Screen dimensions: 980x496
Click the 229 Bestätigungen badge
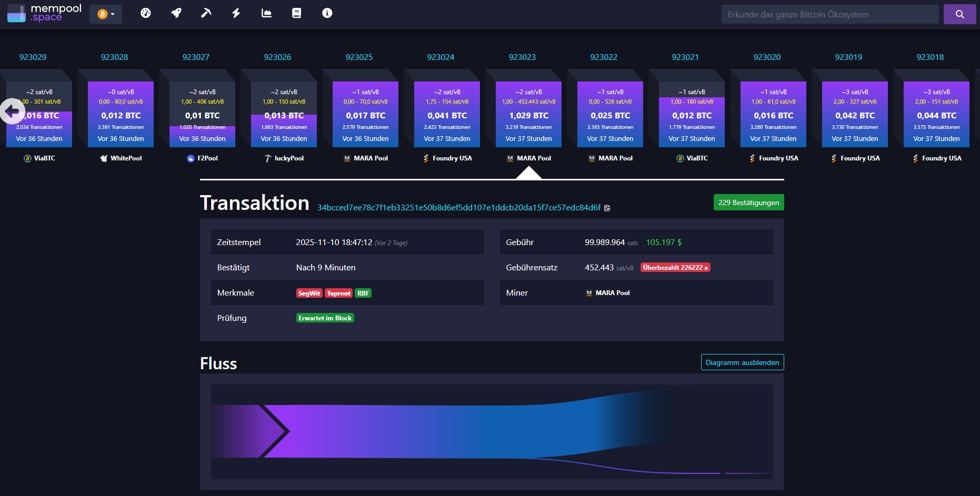[x=748, y=203]
